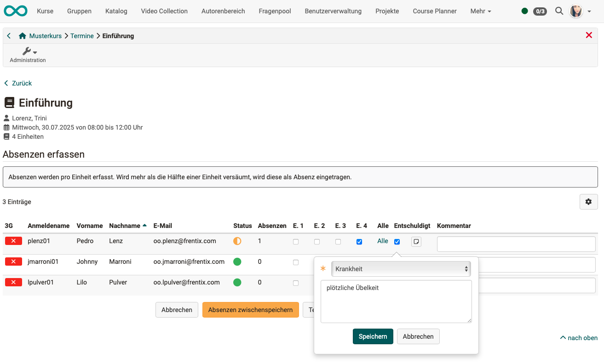Open the search magnifier in the top bar
Image resolution: width=604 pixels, height=364 pixels.
click(x=559, y=11)
